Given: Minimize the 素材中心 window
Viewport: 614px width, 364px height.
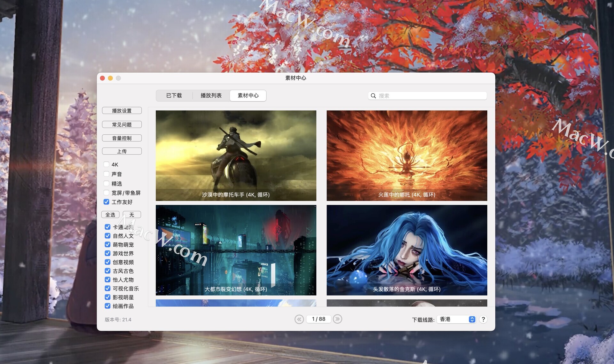Looking at the screenshot, I should 110,78.
